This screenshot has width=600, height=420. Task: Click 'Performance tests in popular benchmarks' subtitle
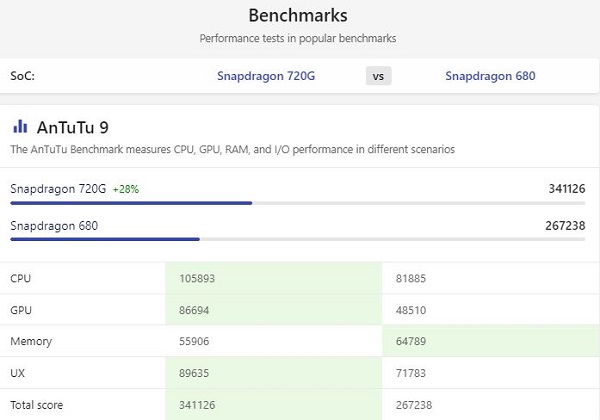(298, 38)
